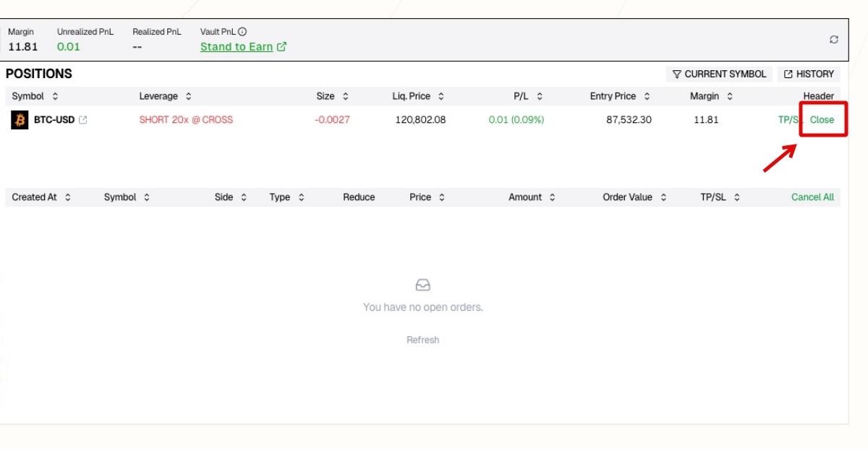Viewport: 868px width, 449px height.
Task: Sort positions by the Entry Price column
Action: pyautogui.click(x=620, y=96)
